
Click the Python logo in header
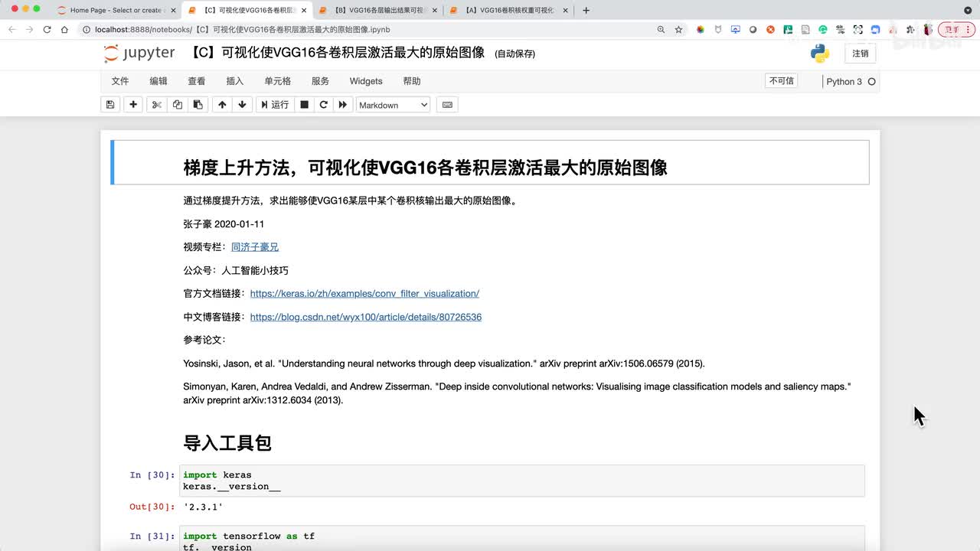click(820, 54)
